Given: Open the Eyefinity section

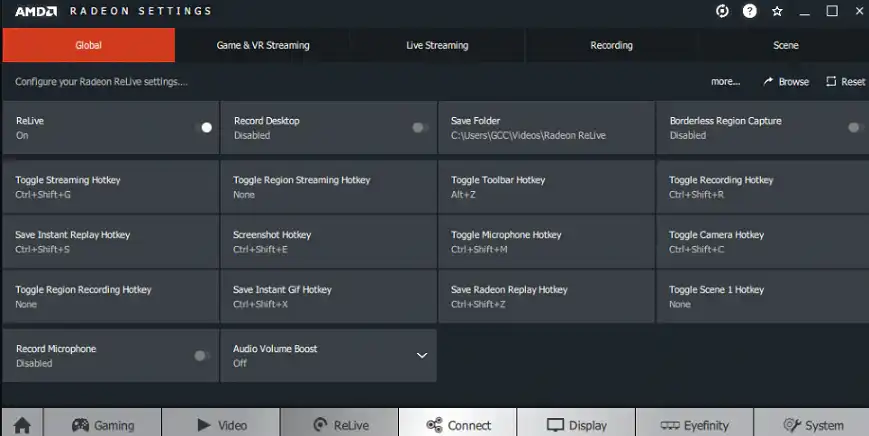Looking at the screenshot, I should pyautogui.click(x=694, y=425).
